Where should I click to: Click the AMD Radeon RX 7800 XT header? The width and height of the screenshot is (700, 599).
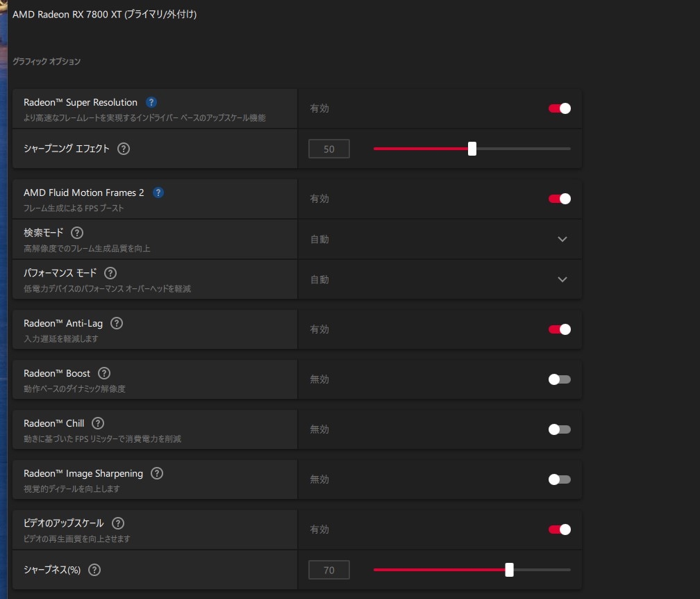[104, 15]
